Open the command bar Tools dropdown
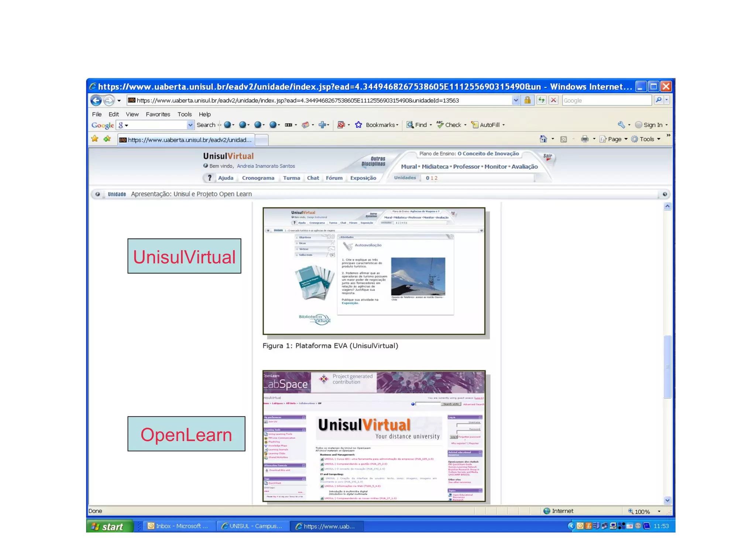Viewport: 756px width, 546px height. [x=646, y=139]
